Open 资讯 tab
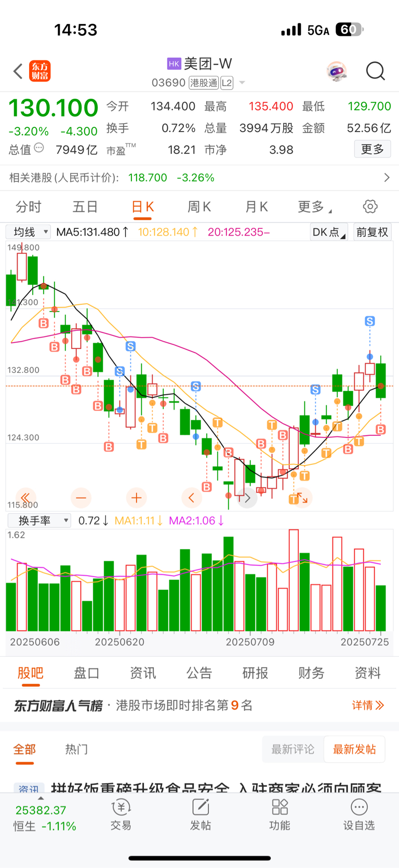Image resolution: width=399 pixels, height=868 pixels. (143, 673)
